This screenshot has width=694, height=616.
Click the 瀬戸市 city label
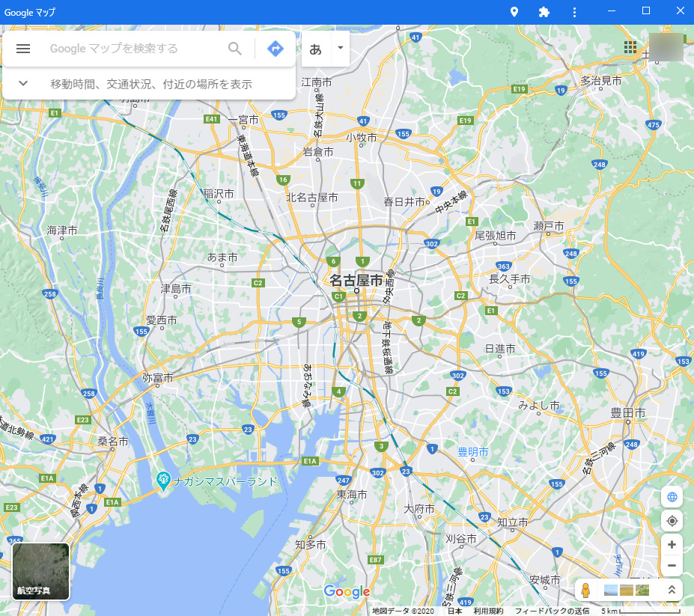coord(549,226)
